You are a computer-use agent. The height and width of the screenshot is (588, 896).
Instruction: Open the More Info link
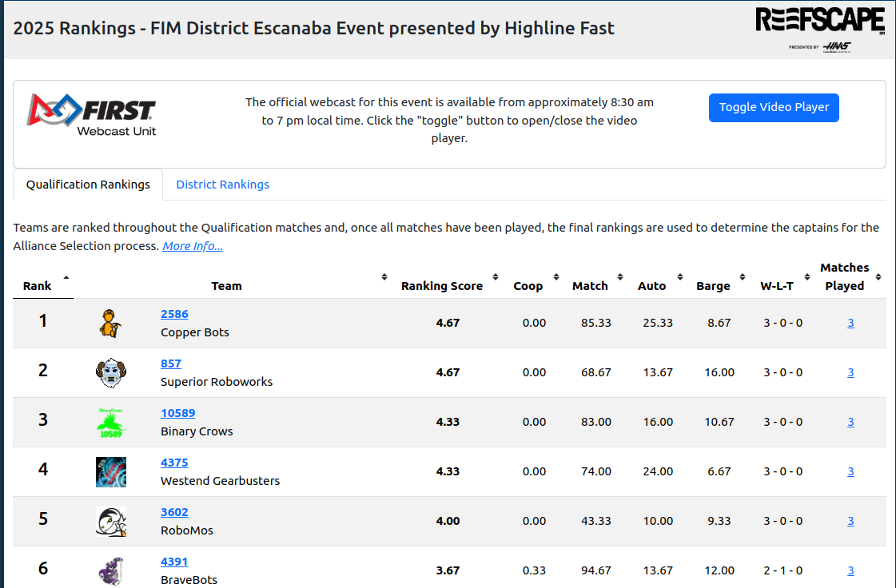tap(193, 246)
